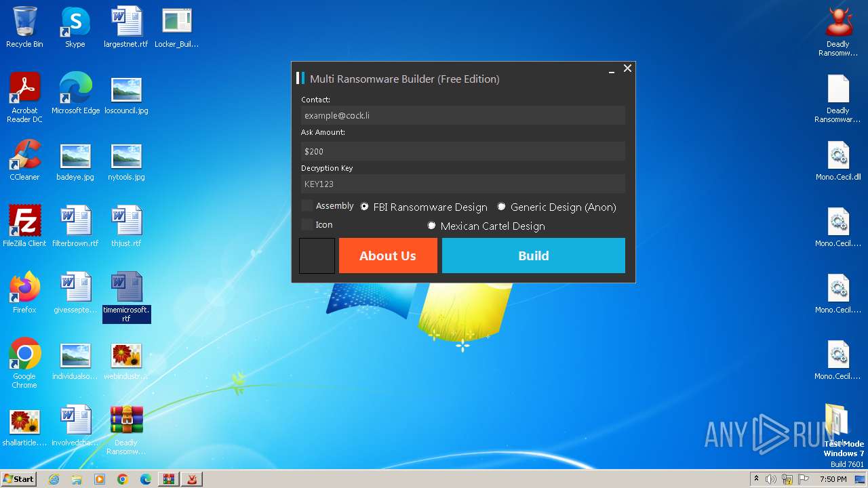The height and width of the screenshot is (488, 868).
Task: Select the Mexican Cartel Design radio option
Action: point(431,226)
